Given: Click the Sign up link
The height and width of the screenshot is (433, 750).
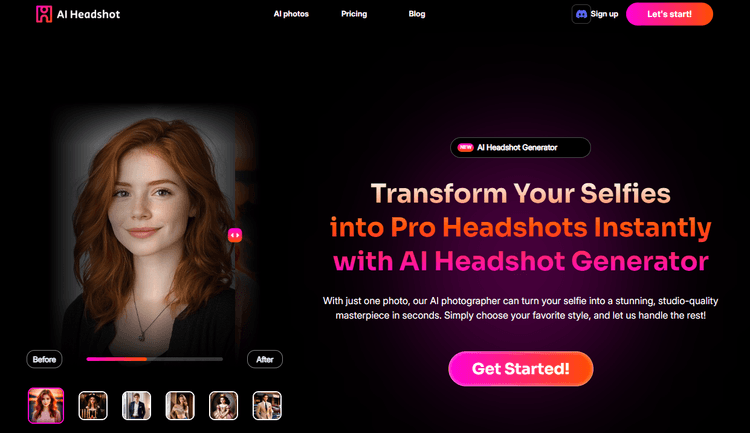Looking at the screenshot, I should (604, 14).
